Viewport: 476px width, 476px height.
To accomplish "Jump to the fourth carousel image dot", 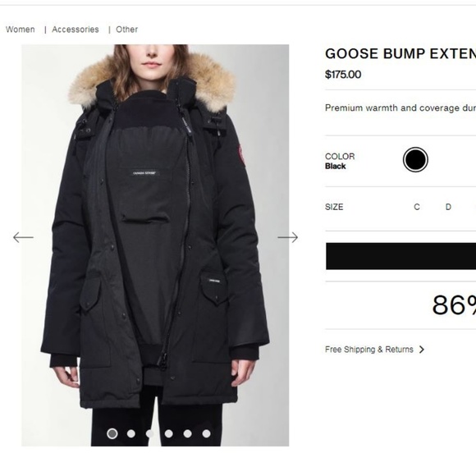I will click(169, 433).
